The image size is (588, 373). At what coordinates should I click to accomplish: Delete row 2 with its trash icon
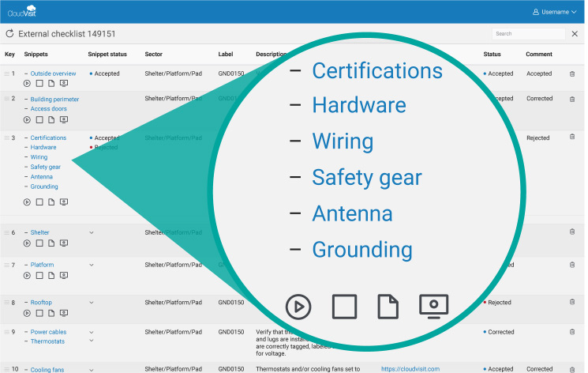[x=572, y=99]
